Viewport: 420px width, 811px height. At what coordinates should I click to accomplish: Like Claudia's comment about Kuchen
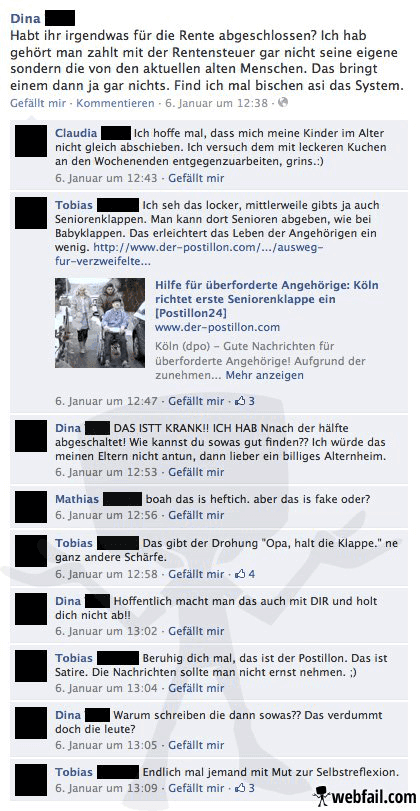196,178
